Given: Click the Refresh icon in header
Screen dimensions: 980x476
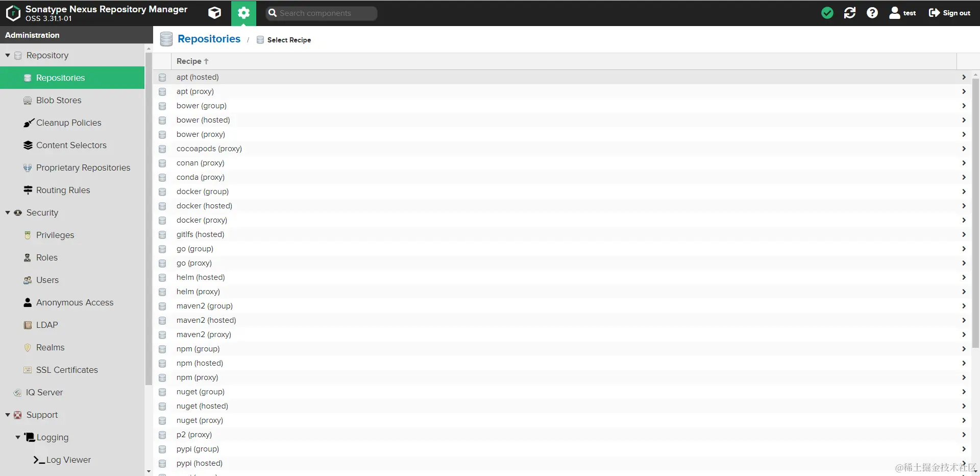Looking at the screenshot, I should click(850, 13).
